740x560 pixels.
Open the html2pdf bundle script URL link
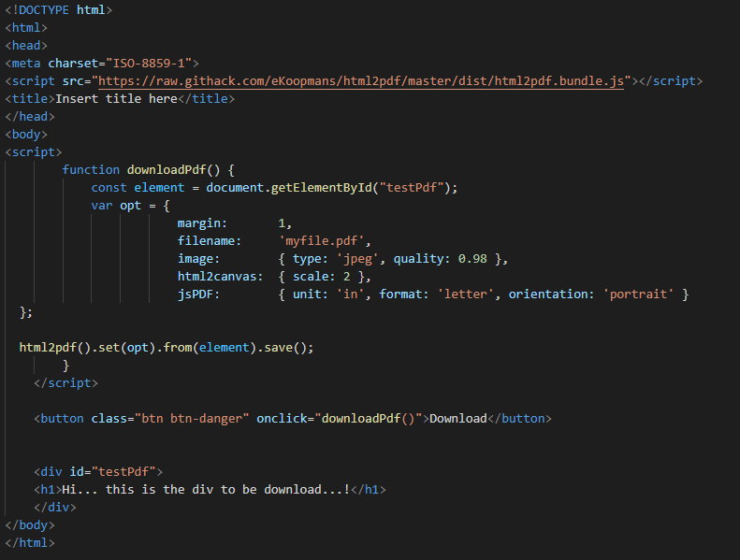click(360, 81)
